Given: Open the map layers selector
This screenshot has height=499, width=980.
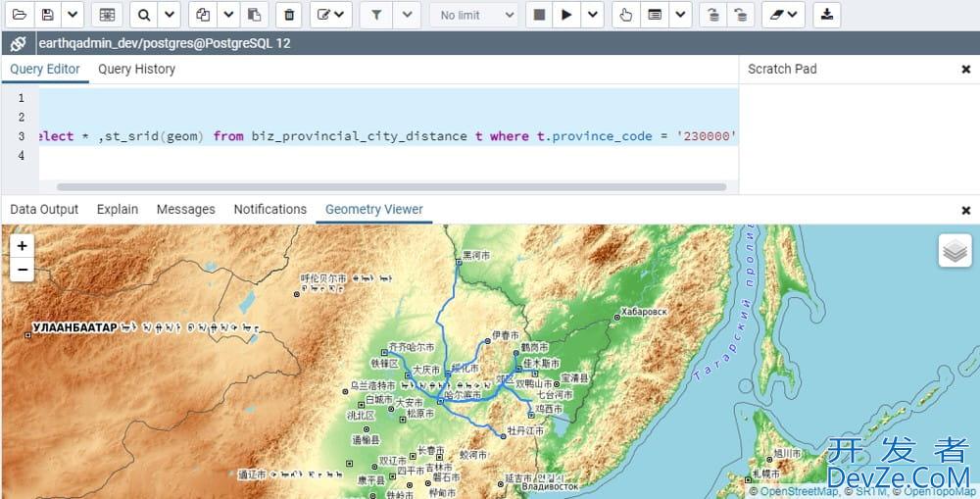Looking at the screenshot, I should click(x=955, y=251).
